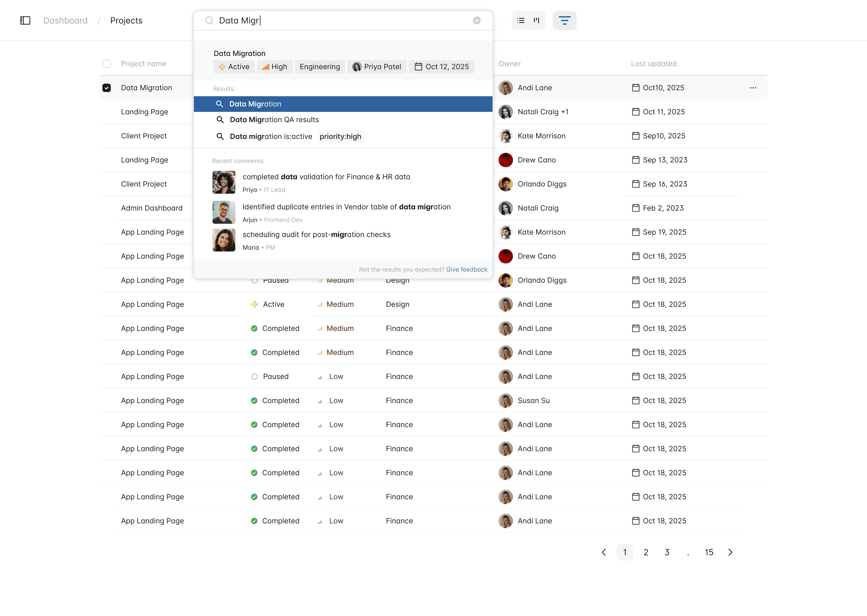
Task: Go to previous page with left chevron
Action: tap(604, 552)
